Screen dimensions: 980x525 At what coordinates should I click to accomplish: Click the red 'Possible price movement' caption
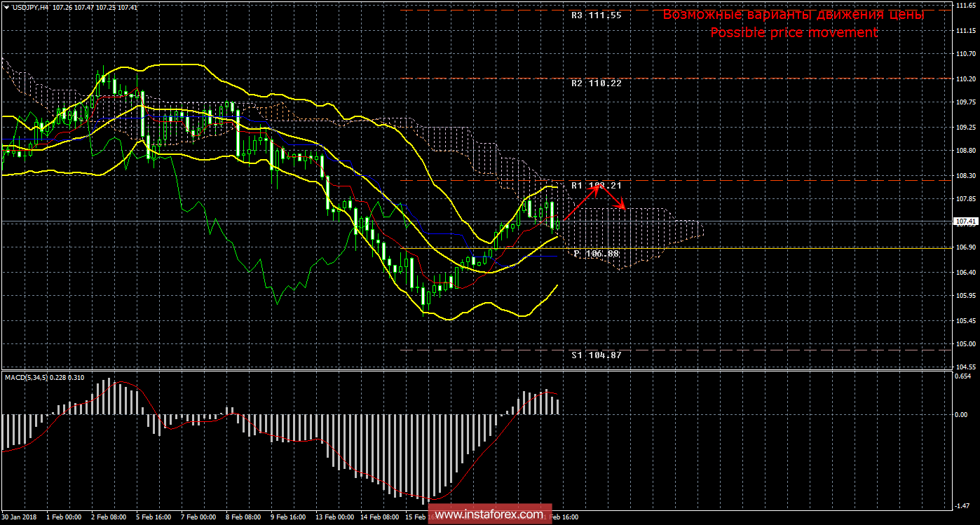pos(794,32)
